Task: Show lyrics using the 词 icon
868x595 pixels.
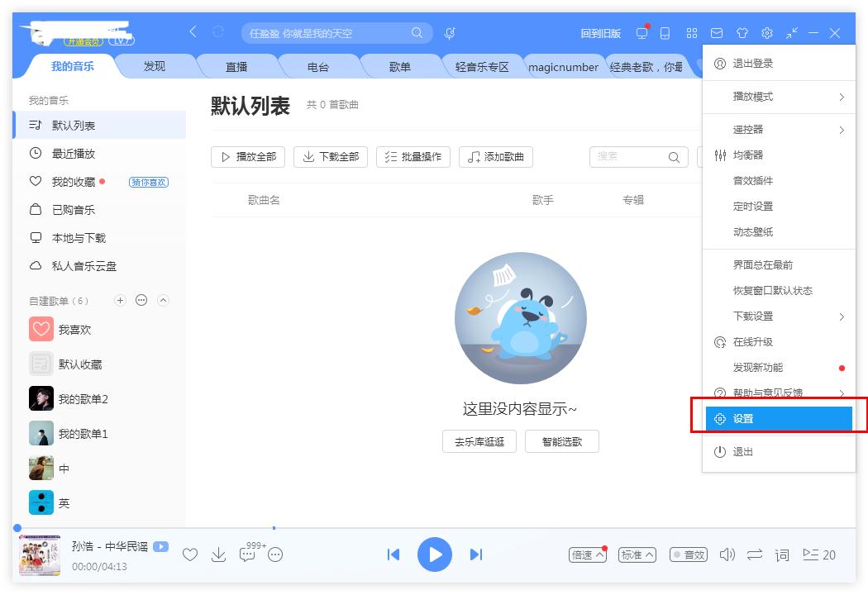Action: (x=781, y=555)
